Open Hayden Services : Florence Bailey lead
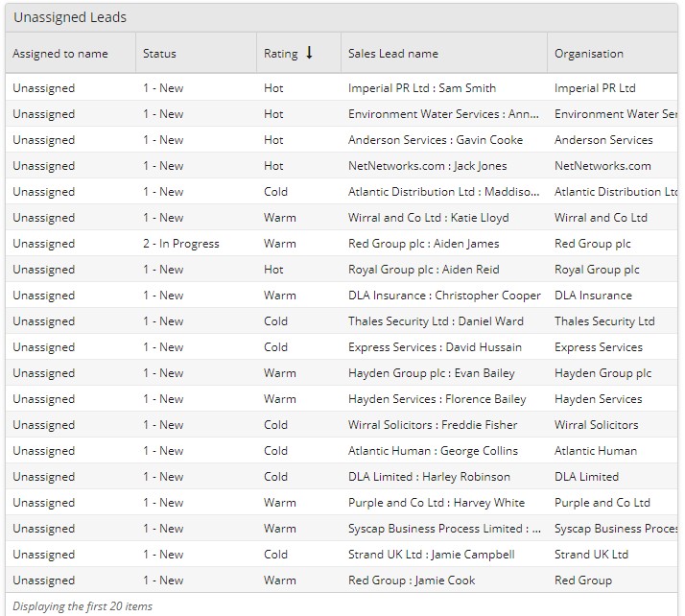 437,399
